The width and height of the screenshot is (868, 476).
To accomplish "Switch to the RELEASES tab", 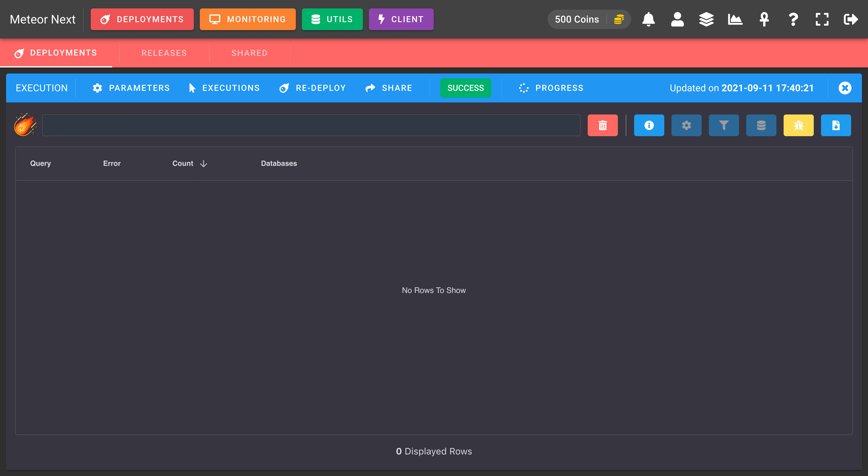I will pyautogui.click(x=164, y=53).
